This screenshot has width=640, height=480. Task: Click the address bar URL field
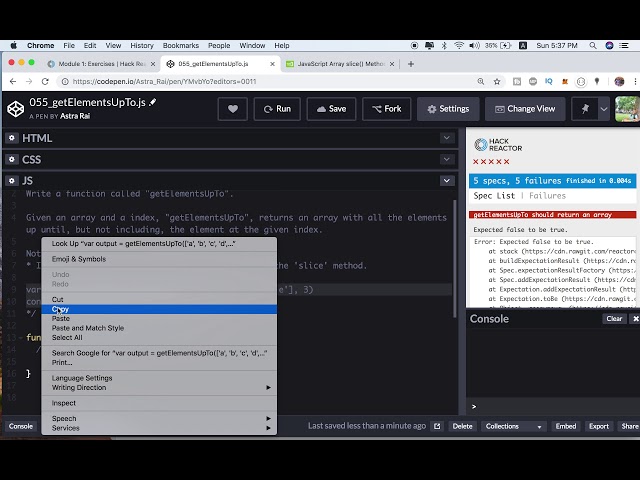pyautogui.click(x=267, y=82)
